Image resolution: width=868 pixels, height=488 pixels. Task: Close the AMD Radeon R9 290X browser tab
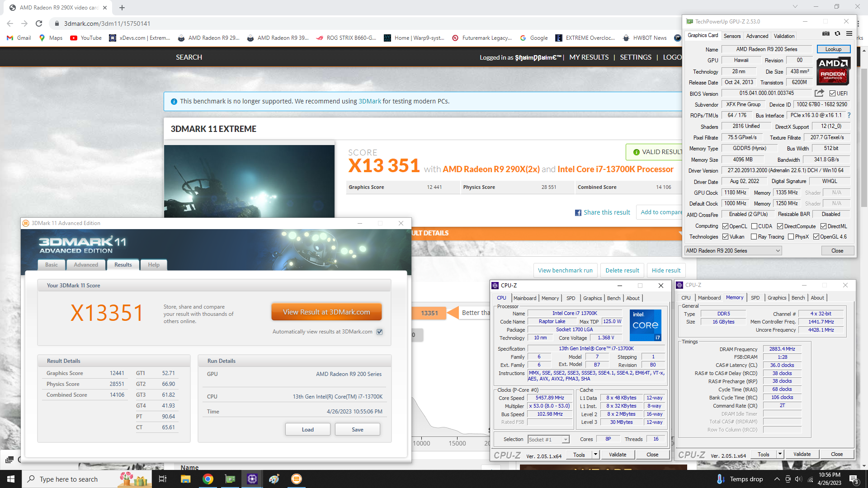tap(105, 8)
